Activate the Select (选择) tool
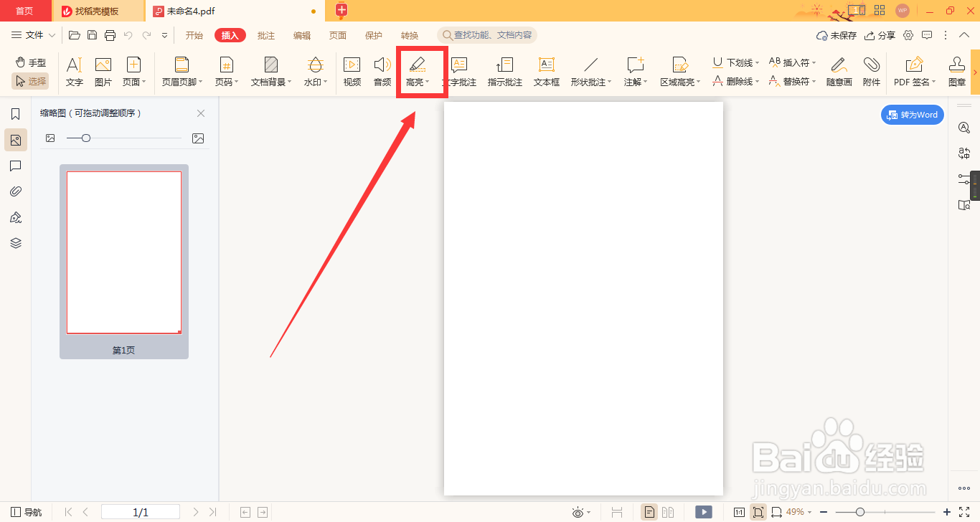 (30, 82)
